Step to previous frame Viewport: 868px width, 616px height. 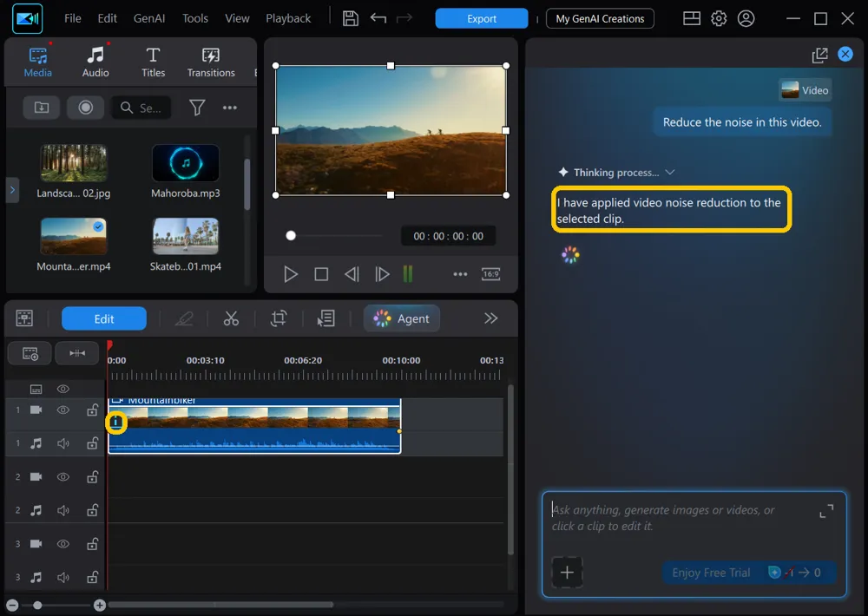tap(352, 274)
